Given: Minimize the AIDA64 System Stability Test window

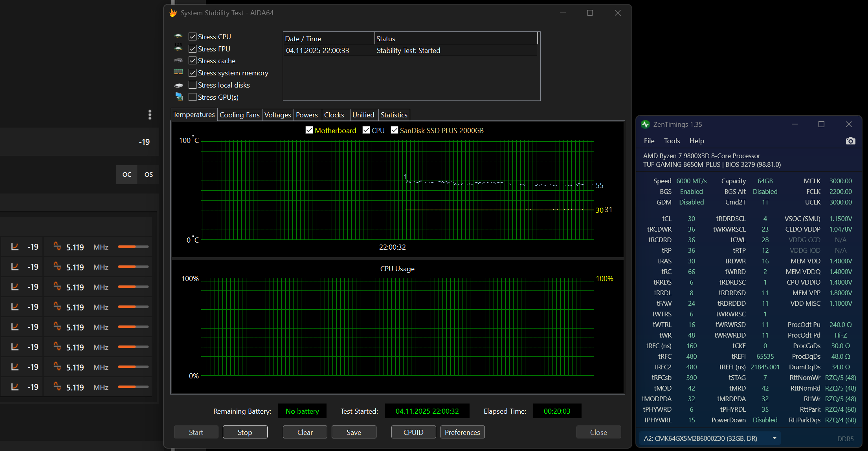Looking at the screenshot, I should (563, 13).
